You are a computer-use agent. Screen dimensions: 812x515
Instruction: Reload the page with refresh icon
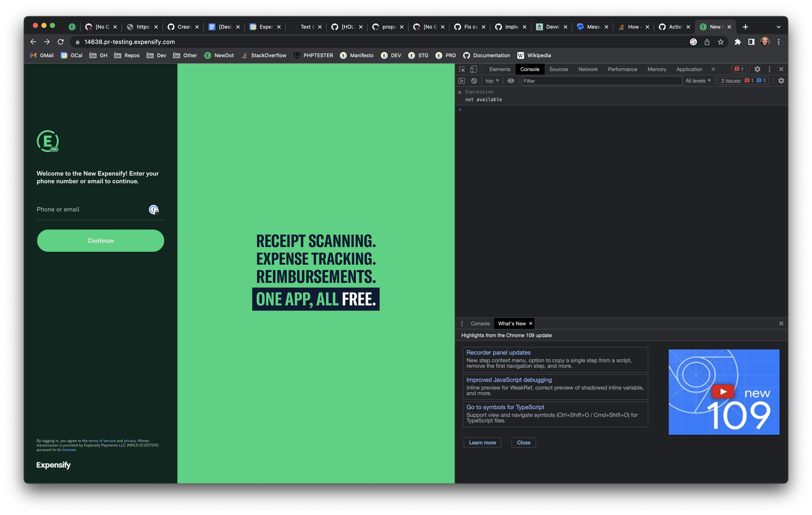click(x=61, y=42)
